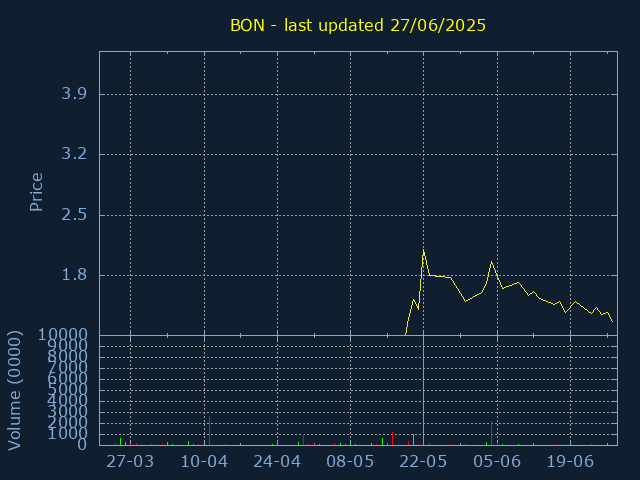Click the red volume bar near 05-06
This screenshot has height=480, width=640.
tap(491, 433)
